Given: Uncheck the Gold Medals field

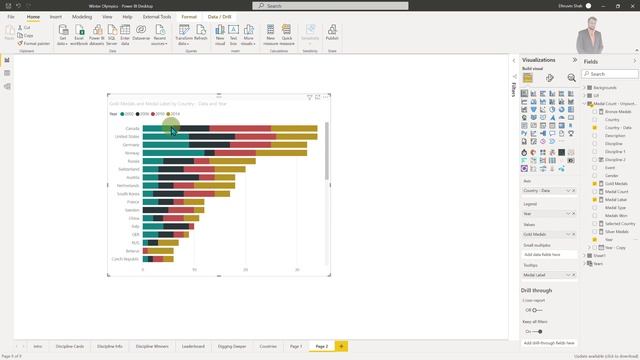Looking at the screenshot, I should point(595,184).
